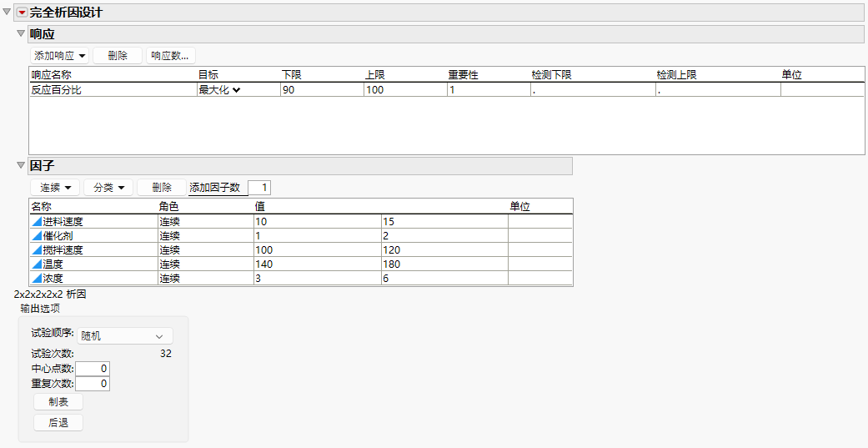
Task: Open the 试验顺序 随机 combo box
Action: 125,335
